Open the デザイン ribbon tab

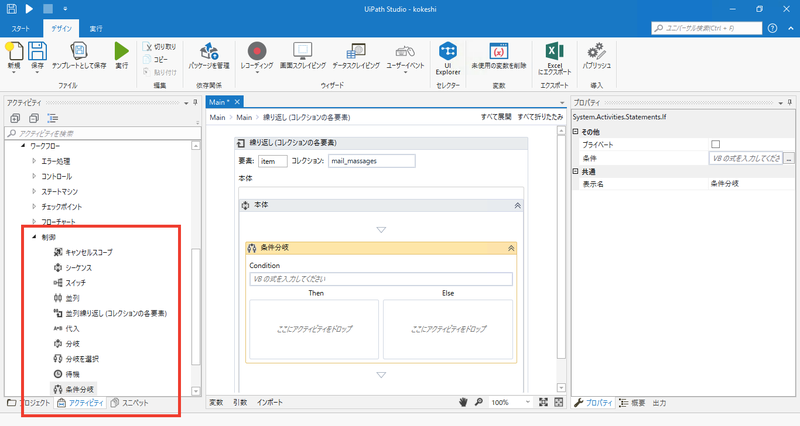coord(61,29)
